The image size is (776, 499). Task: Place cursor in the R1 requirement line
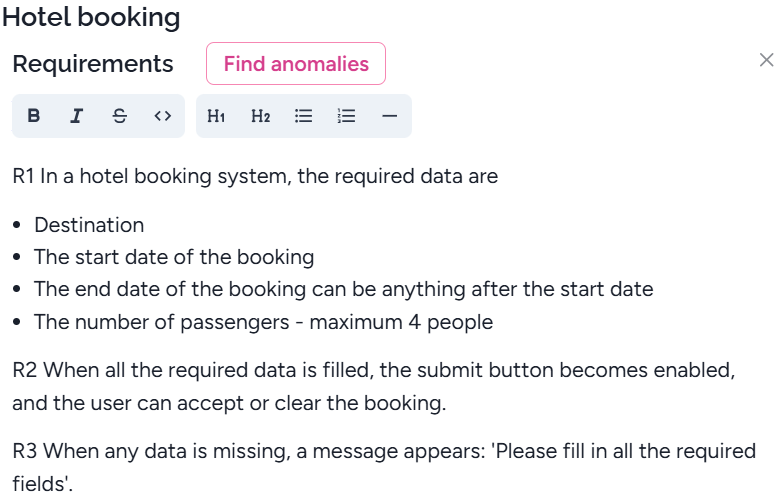pyautogui.click(x=255, y=177)
